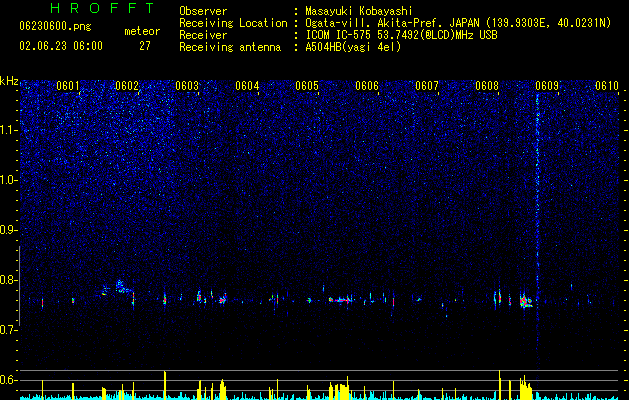Click the 'Receiver' field label

(x=203, y=35)
